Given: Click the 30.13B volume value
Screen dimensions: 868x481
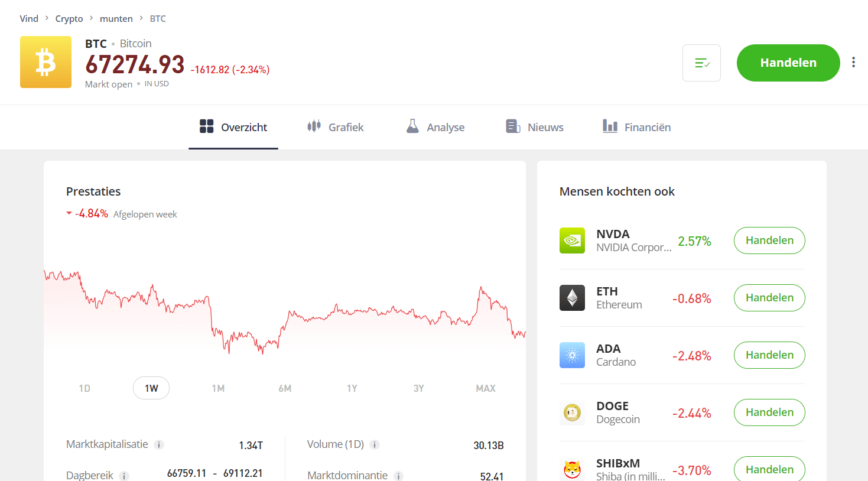Looking at the screenshot, I should coord(489,446).
